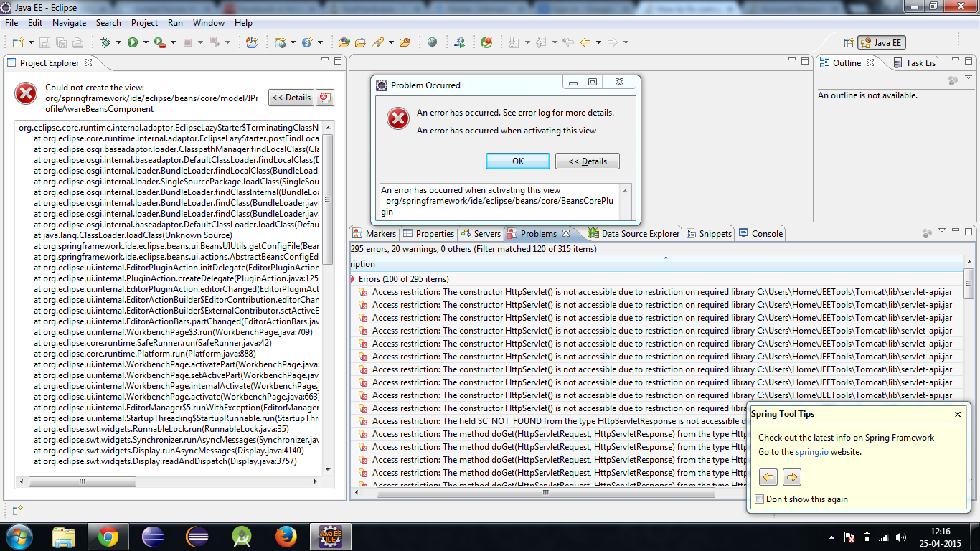The height and width of the screenshot is (551, 980).
Task: Open Firefox from the Windows taskbar
Action: [x=286, y=537]
